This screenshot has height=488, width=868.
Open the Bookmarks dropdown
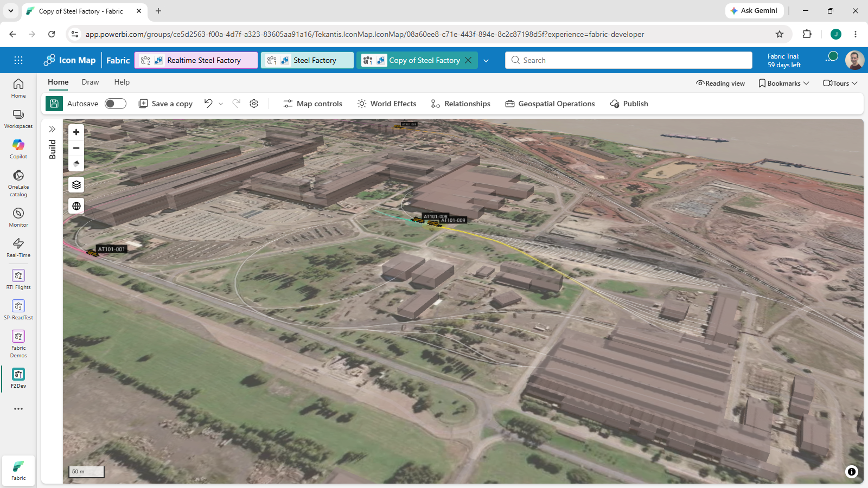[784, 83]
